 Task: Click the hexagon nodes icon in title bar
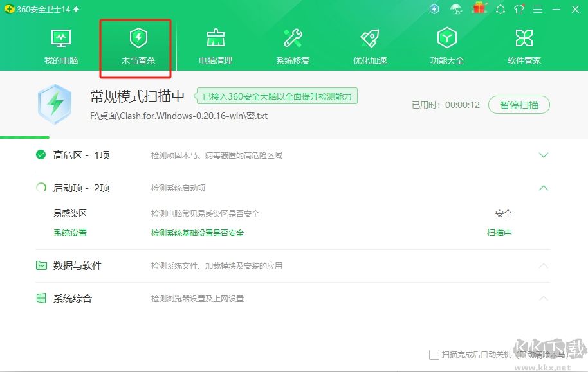(501, 10)
